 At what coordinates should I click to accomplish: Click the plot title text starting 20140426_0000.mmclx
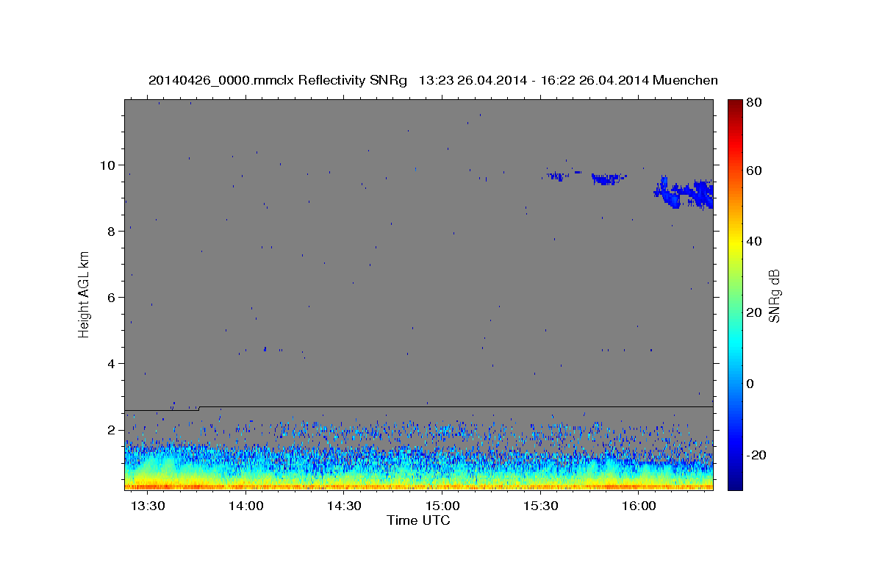point(434,80)
